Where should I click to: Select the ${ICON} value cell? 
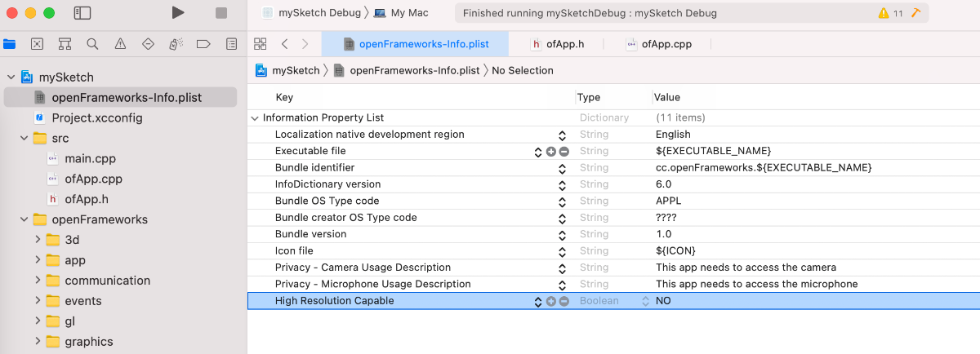point(675,250)
